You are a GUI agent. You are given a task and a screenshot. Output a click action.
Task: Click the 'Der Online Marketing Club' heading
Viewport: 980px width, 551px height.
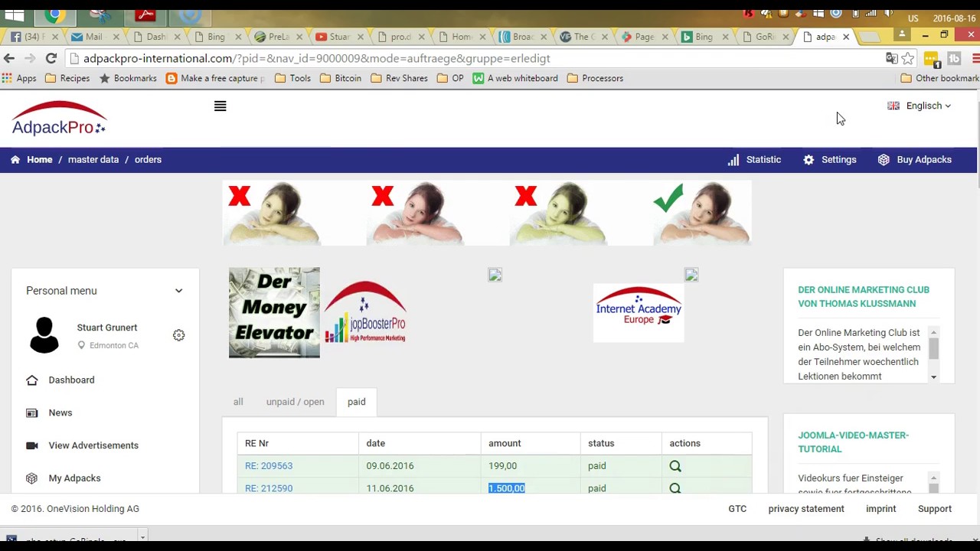coord(864,296)
